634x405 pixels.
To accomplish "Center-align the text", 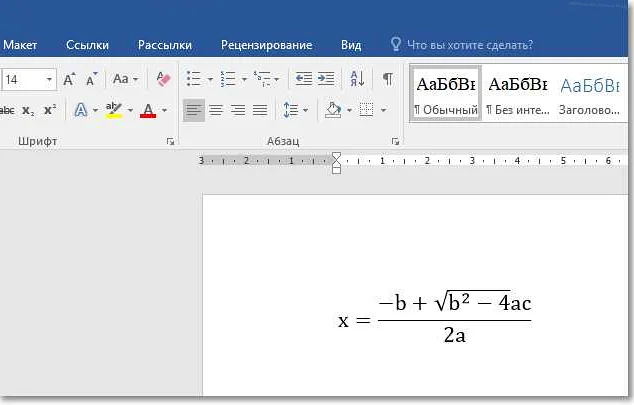I will [x=216, y=110].
